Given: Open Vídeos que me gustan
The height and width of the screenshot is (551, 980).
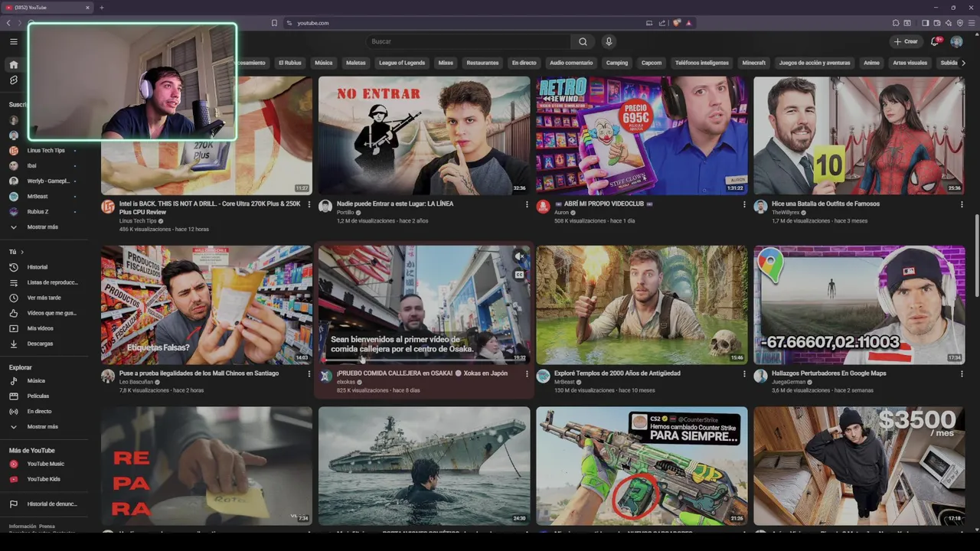Looking at the screenshot, I should pyautogui.click(x=44, y=313).
